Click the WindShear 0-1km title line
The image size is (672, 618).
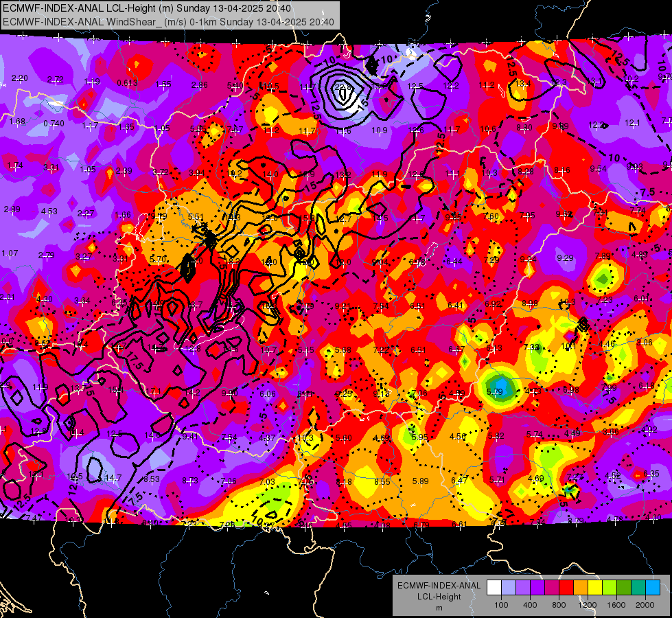(168, 22)
